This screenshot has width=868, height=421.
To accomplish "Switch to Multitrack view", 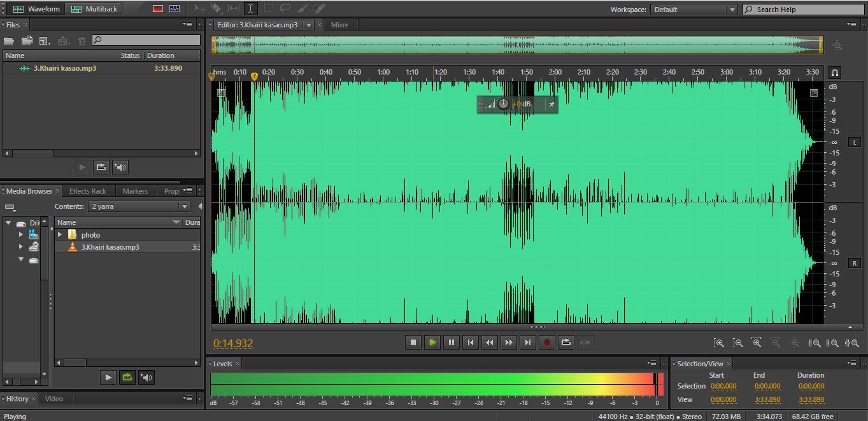I will [x=94, y=9].
